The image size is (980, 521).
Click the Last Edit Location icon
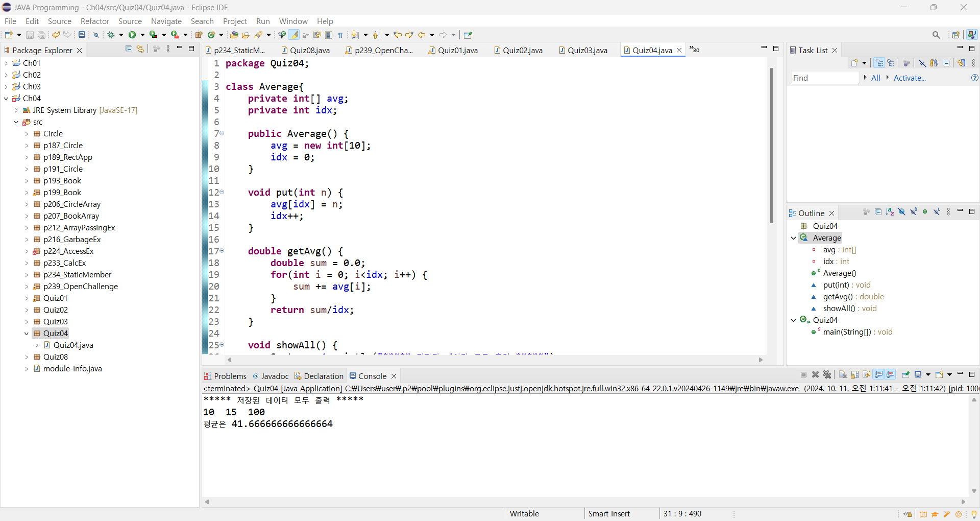tap(398, 35)
